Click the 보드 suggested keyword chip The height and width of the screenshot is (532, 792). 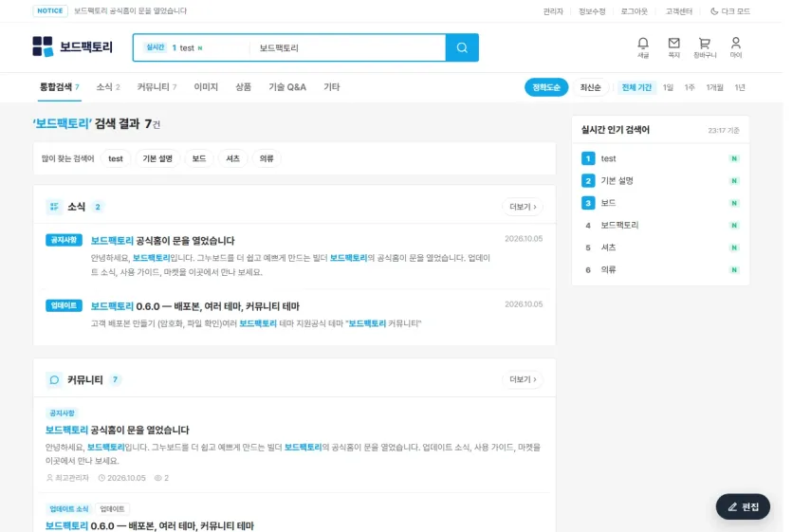(199, 158)
